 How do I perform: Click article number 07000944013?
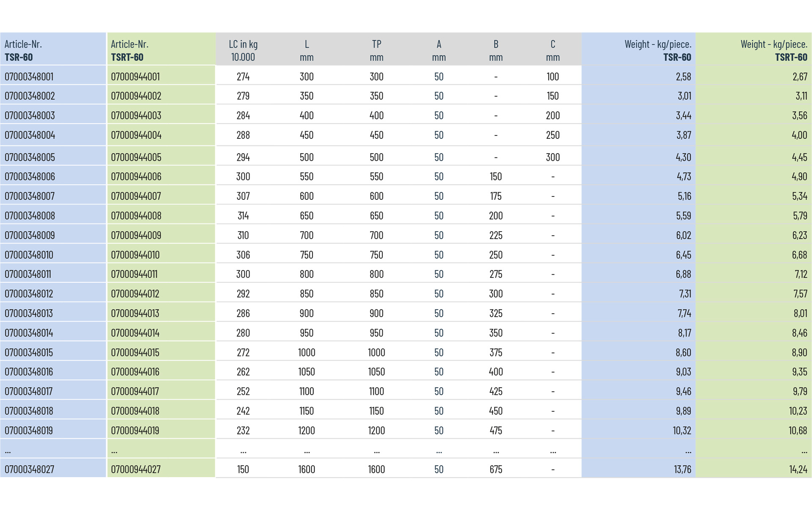(135, 313)
